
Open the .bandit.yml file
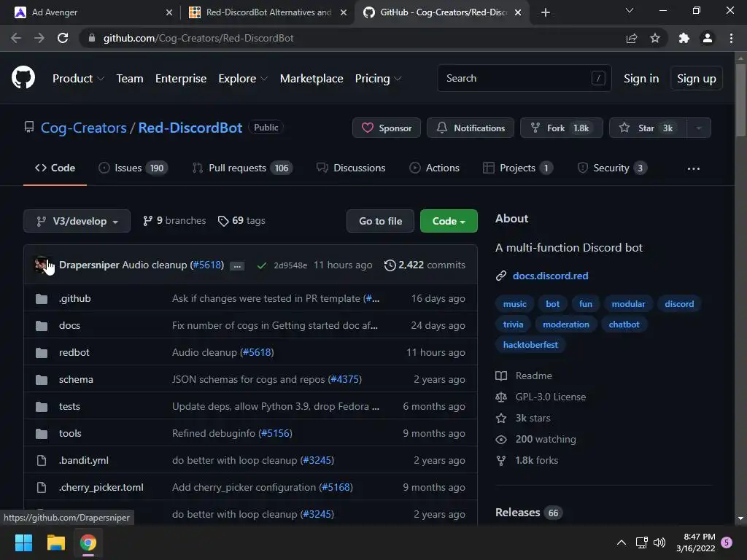pyautogui.click(x=84, y=461)
